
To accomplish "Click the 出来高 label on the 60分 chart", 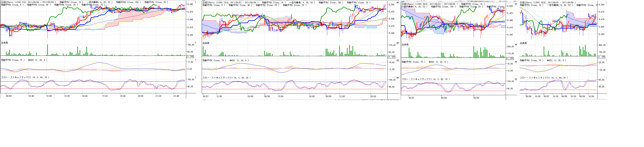I will pyautogui.click(x=523, y=43).
